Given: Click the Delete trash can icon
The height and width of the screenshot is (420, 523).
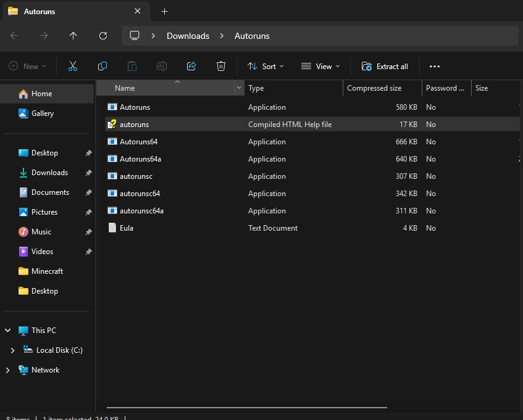Looking at the screenshot, I should [x=221, y=66].
